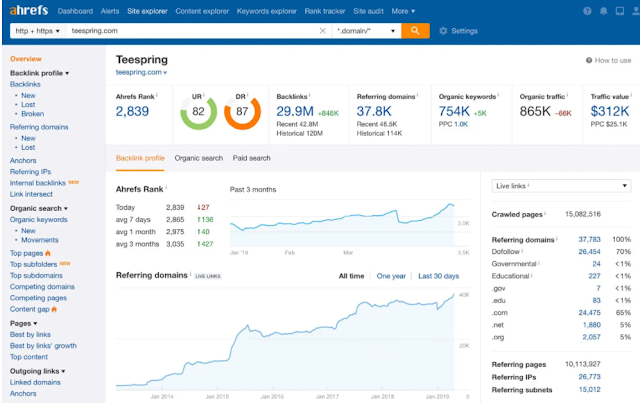The width and height of the screenshot is (640, 408).
Task: Click the Referring IPs count 26,773
Action: 589,377
